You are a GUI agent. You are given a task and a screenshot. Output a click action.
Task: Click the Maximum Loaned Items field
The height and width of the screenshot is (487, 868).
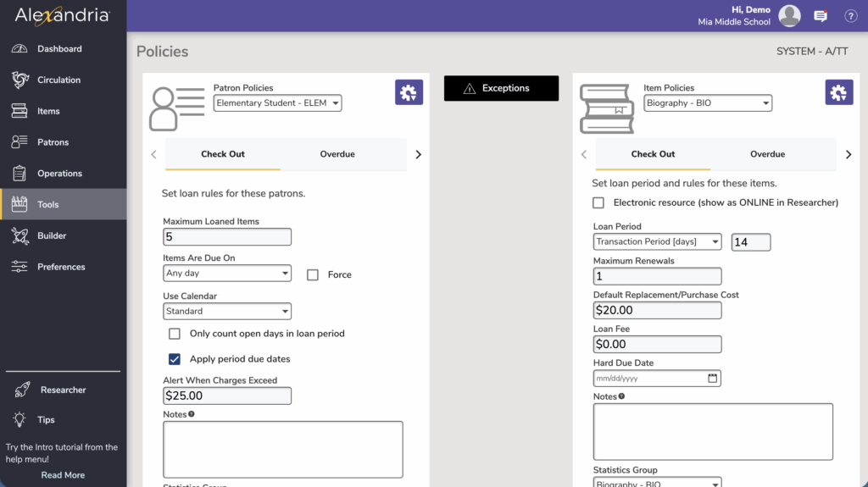click(x=226, y=237)
